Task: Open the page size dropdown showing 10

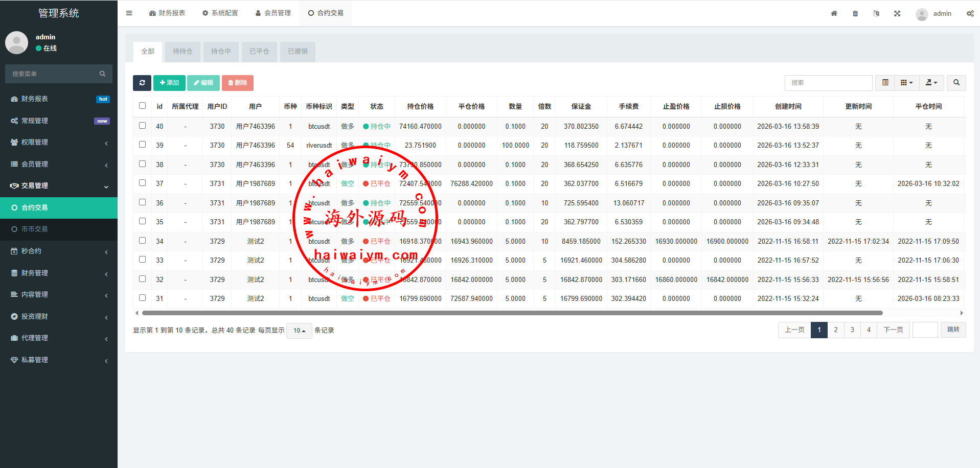Action: click(x=299, y=331)
